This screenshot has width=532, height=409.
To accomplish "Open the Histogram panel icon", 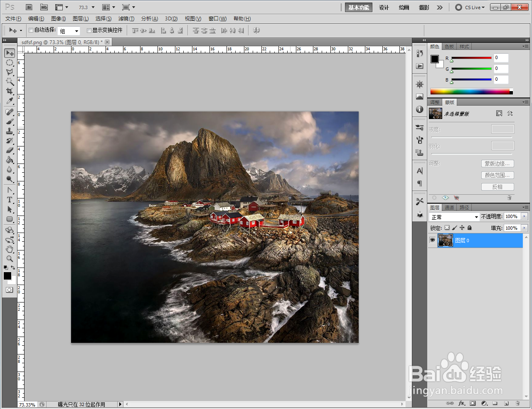I will 420,97.
